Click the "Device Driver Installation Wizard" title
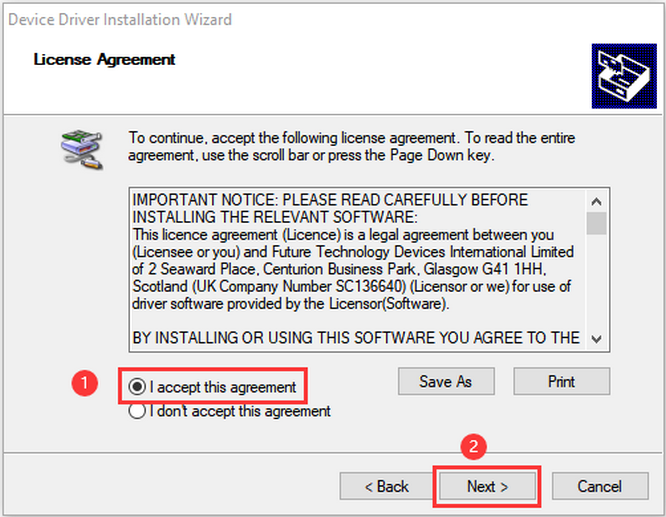 pyautogui.click(x=120, y=20)
